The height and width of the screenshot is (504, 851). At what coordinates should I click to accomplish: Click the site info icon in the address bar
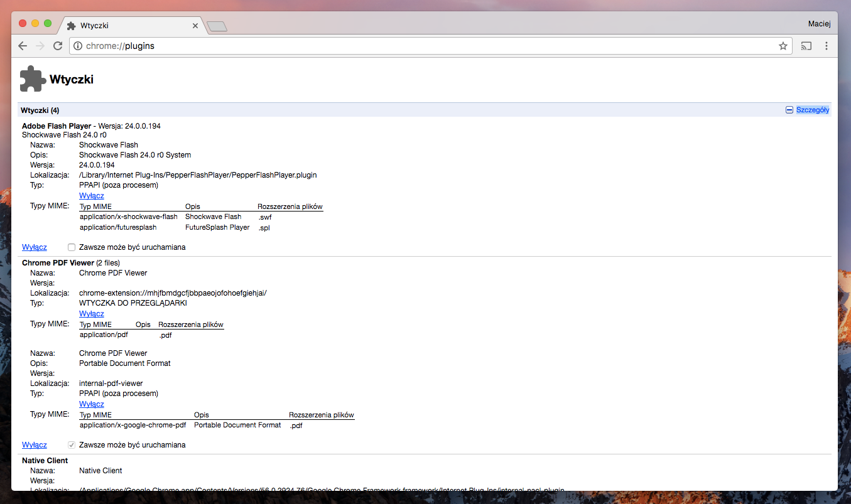(78, 46)
